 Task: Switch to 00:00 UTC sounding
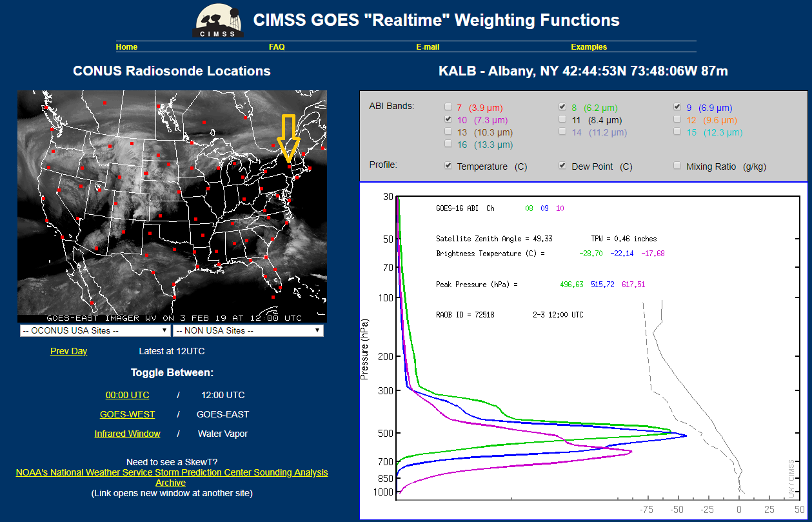click(127, 395)
